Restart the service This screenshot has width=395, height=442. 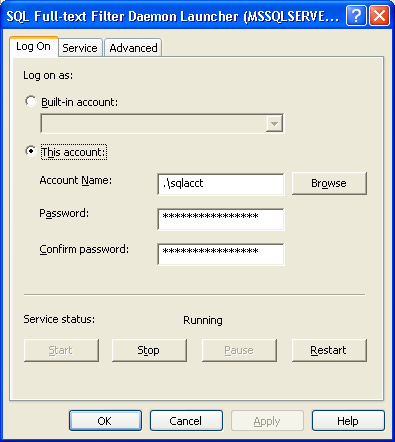coord(329,350)
